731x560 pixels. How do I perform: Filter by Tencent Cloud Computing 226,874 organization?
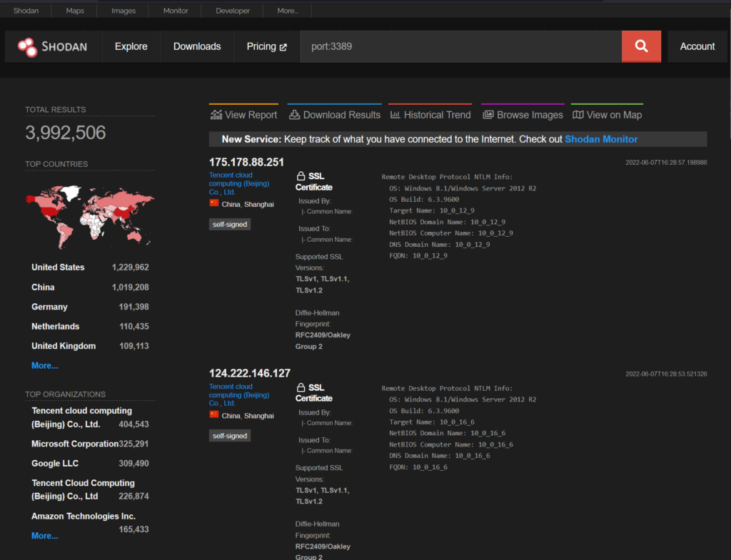click(83, 489)
